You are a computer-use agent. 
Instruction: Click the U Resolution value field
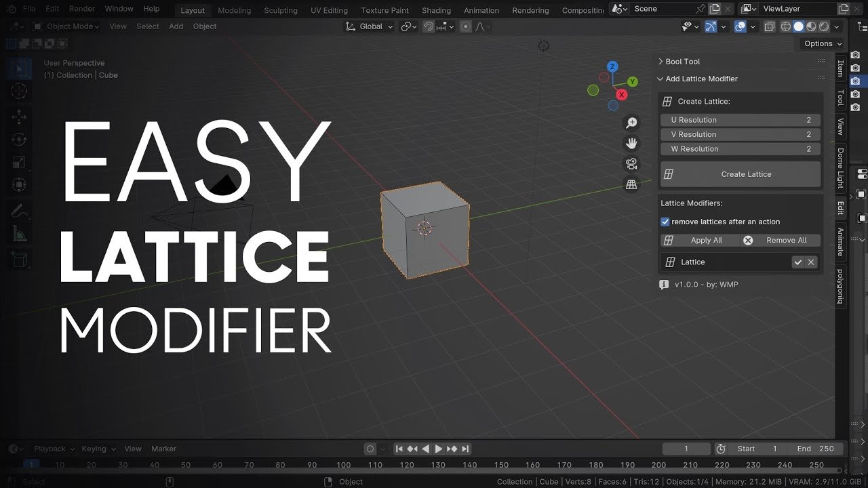[x=741, y=120]
